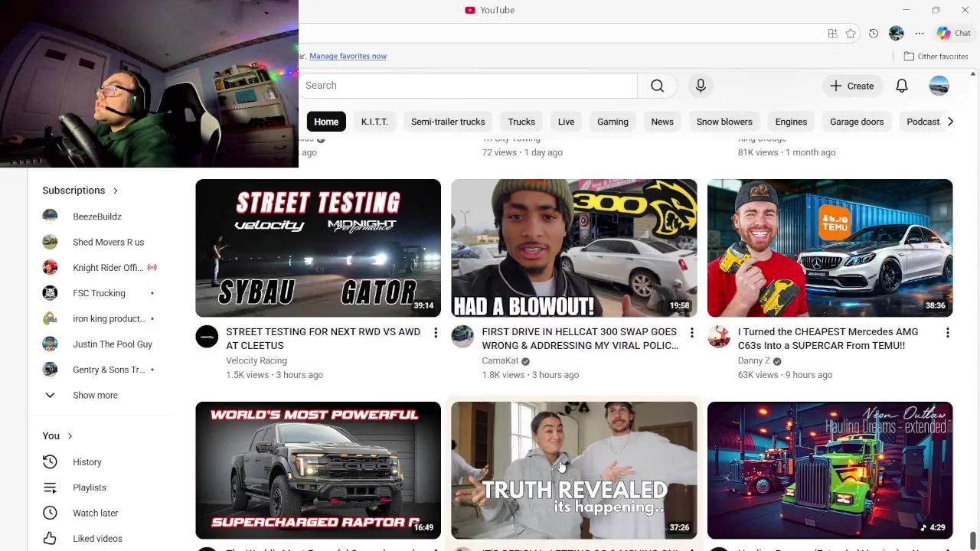Viewport: 980px width, 551px height.
Task: Open browser profile avatar in toolbar
Action: [897, 34]
